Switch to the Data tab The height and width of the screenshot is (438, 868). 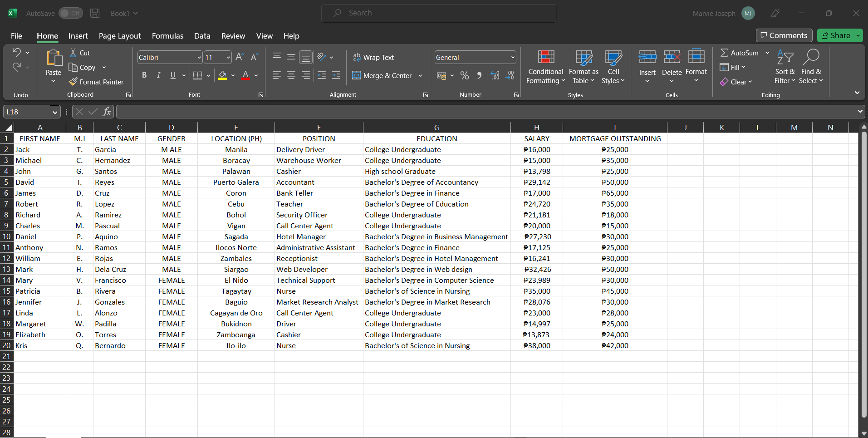[202, 36]
